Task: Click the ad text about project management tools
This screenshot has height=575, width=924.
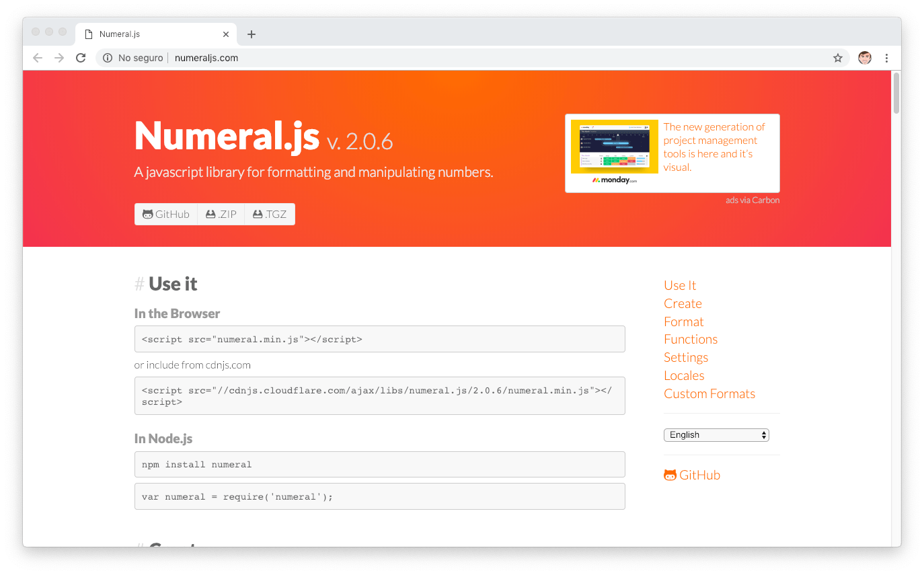Action: pyautogui.click(x=715, y=147)
